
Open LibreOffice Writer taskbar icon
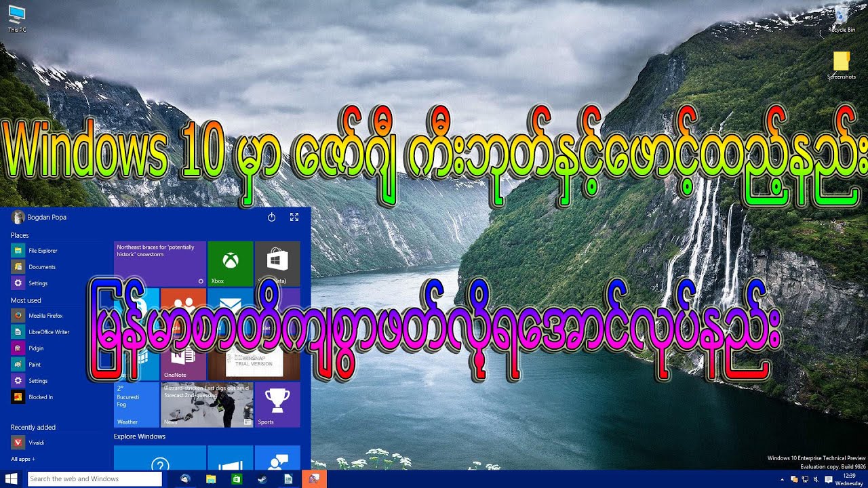tap(288, 479)
